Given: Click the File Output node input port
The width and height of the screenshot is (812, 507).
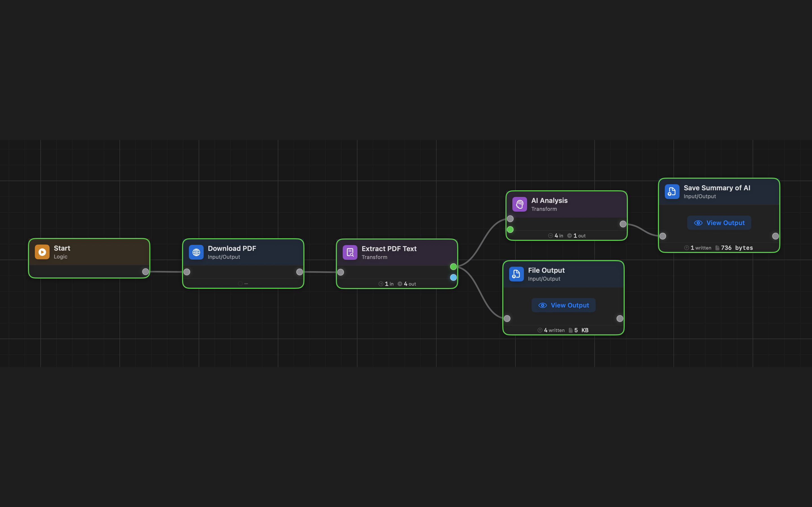Looking at the screenshot, I should pyautogui.click(x=507, y=319).
